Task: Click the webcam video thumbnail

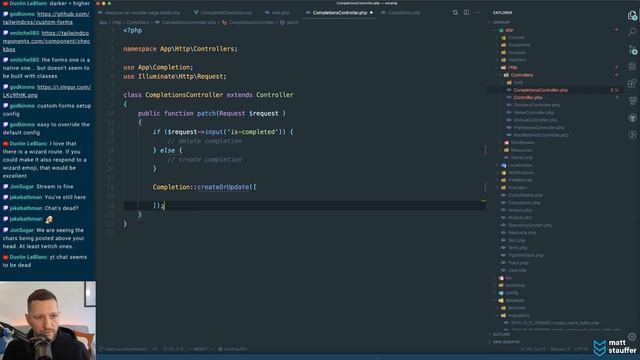Action: click(x=48, y=320)
